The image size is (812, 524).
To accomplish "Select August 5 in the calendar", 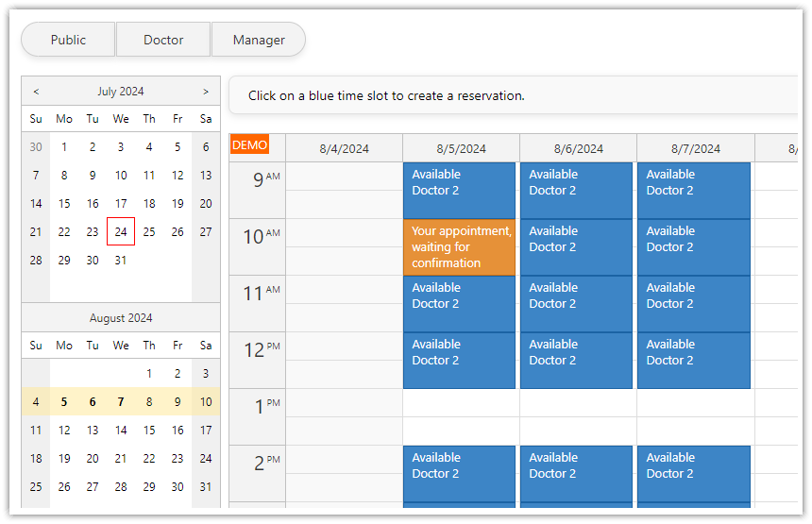I will [64, 402].
